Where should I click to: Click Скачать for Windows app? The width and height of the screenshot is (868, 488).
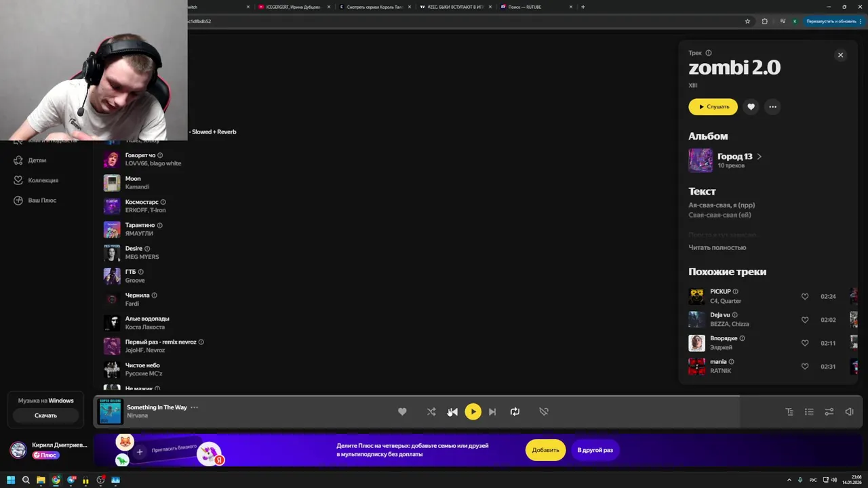point(45,415)
